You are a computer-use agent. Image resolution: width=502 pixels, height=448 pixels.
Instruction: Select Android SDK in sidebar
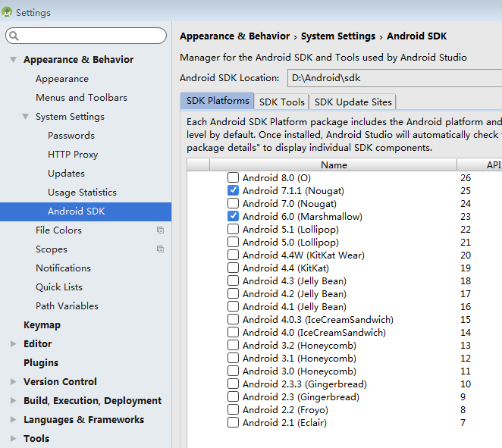pyautogui.click(x=86, y=211)
